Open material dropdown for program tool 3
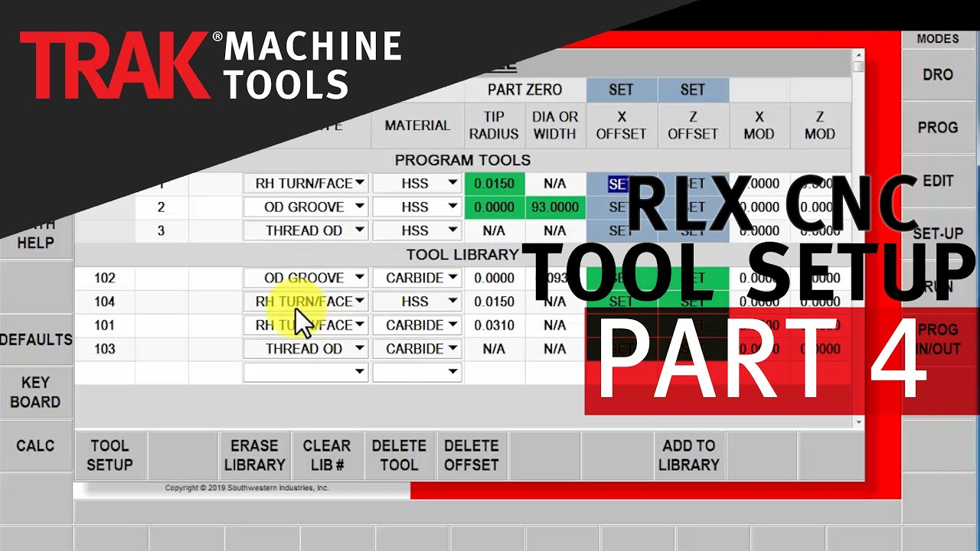The width and height of the screenshot is (980, 551). click(417, 230)
